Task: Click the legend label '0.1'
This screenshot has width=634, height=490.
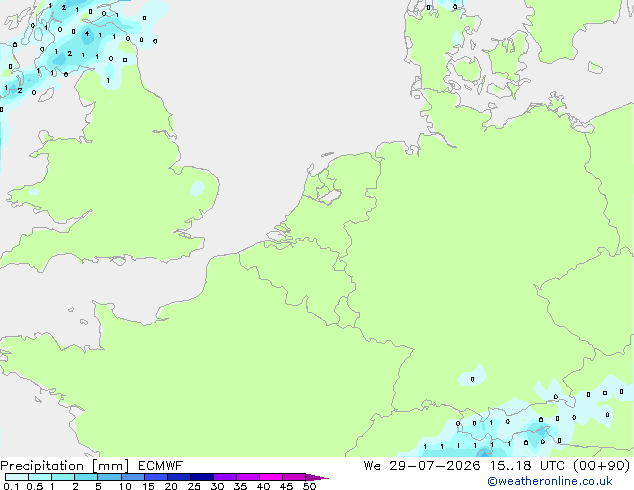Action: click(x=11, y=486)
